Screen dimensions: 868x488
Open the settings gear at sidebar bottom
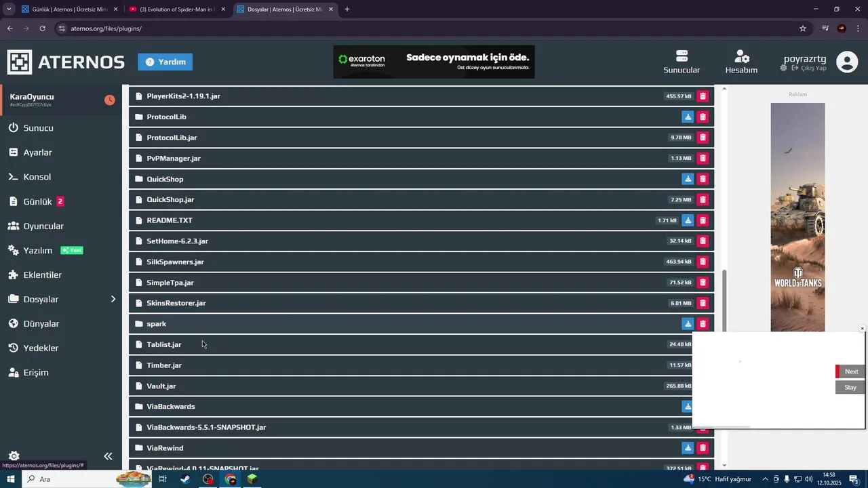tap(14, 456)
